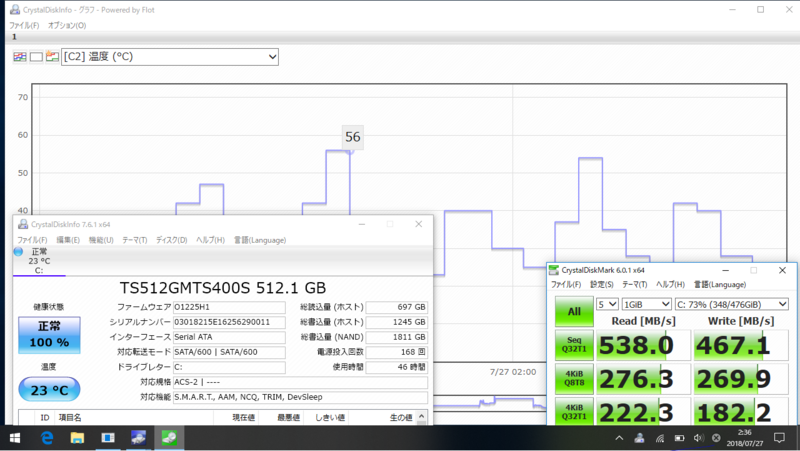Open File Explorer from taskbar
This screenshot has height=451, width=800.
tap(77, 438)
